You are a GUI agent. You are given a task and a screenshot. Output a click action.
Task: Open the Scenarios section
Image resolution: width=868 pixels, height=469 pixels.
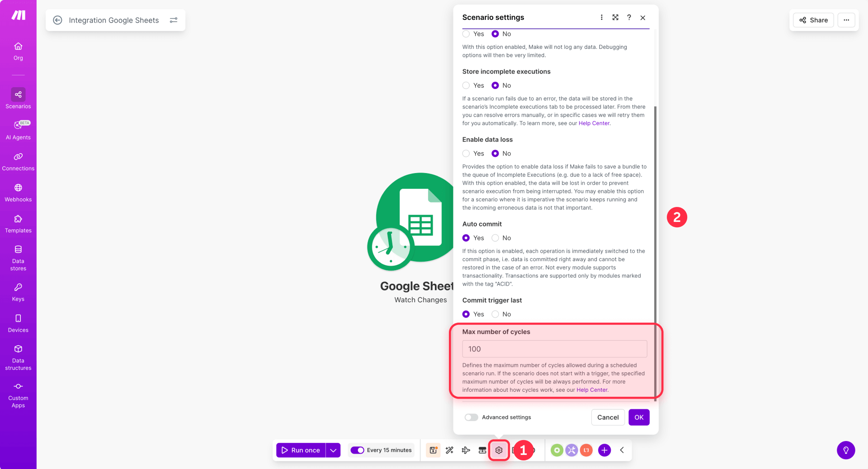18,98
